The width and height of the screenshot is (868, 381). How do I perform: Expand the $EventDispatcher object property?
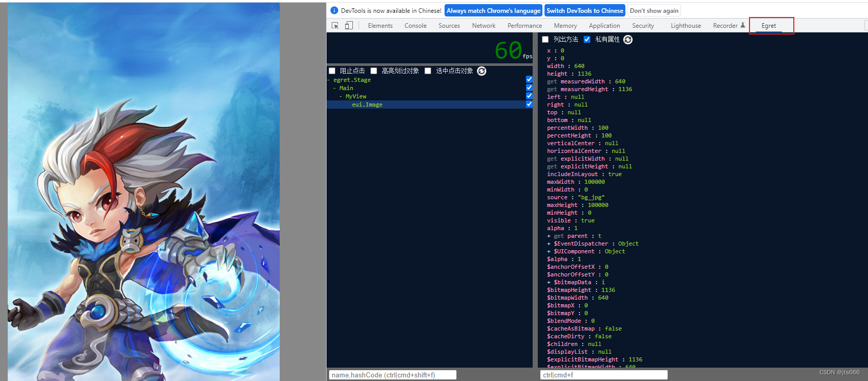(549, 244)
